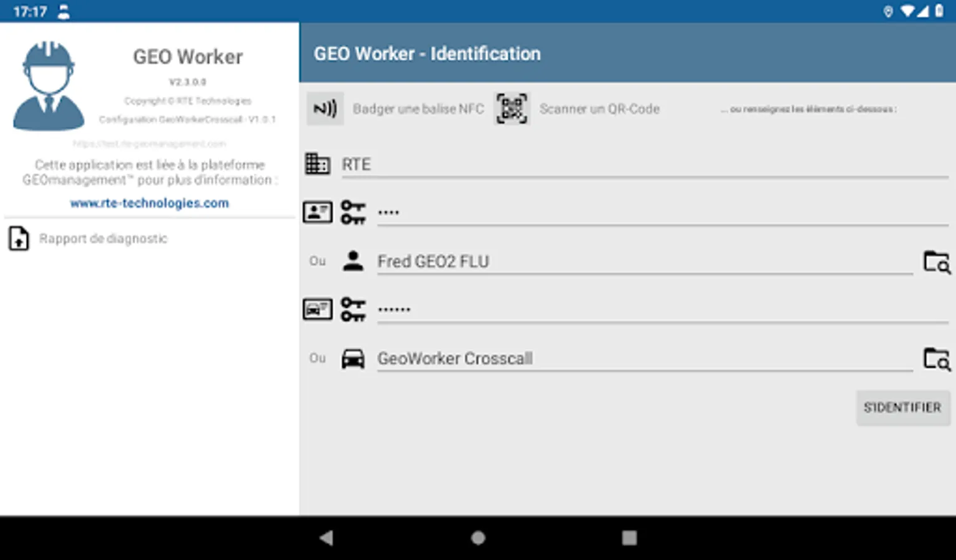This screenshot has height=560, width=956.
Task: Tap the Wi-Fi icon in the status bar
Action: tap(908, 11)
